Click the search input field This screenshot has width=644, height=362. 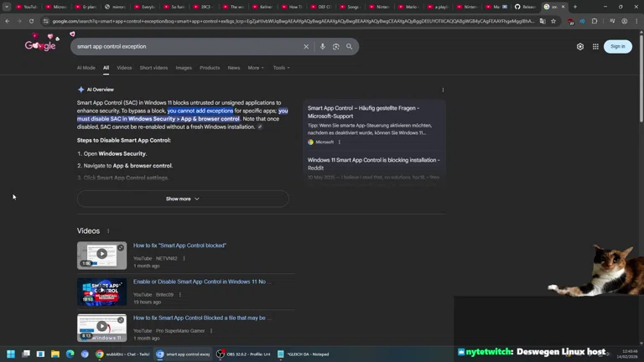[184, 47]
